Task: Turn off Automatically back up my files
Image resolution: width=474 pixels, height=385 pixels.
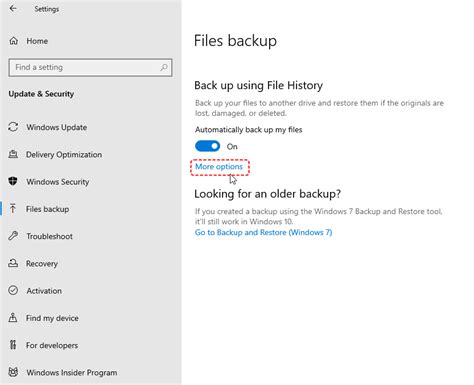Action: pyautogui.click(x=207, y=146)
